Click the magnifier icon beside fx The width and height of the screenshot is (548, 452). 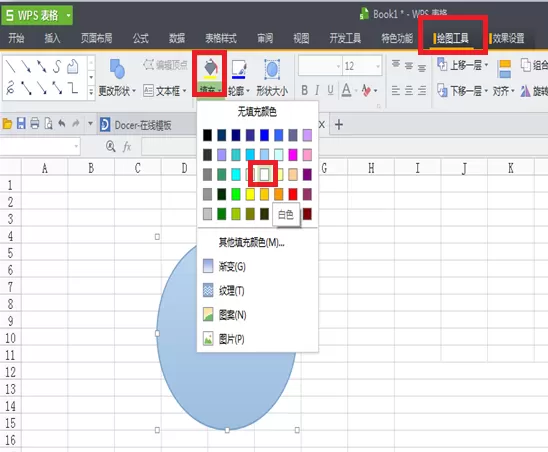point(110,146)
